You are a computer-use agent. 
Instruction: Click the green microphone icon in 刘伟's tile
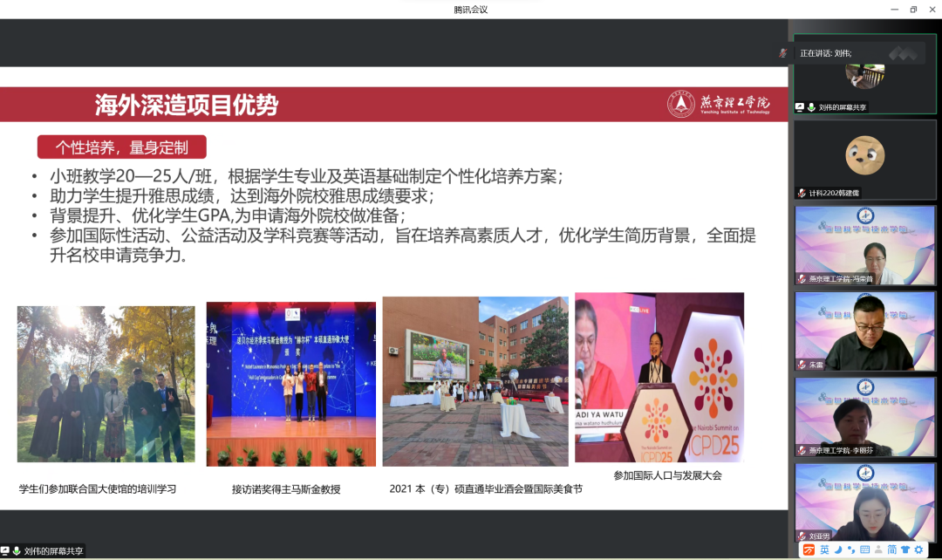811,107
